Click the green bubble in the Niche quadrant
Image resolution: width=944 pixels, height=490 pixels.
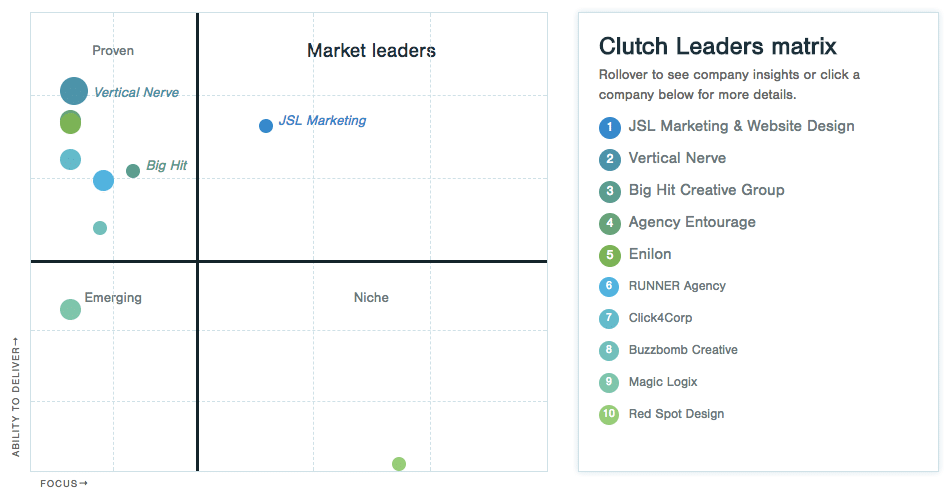[x=399, y=464]
